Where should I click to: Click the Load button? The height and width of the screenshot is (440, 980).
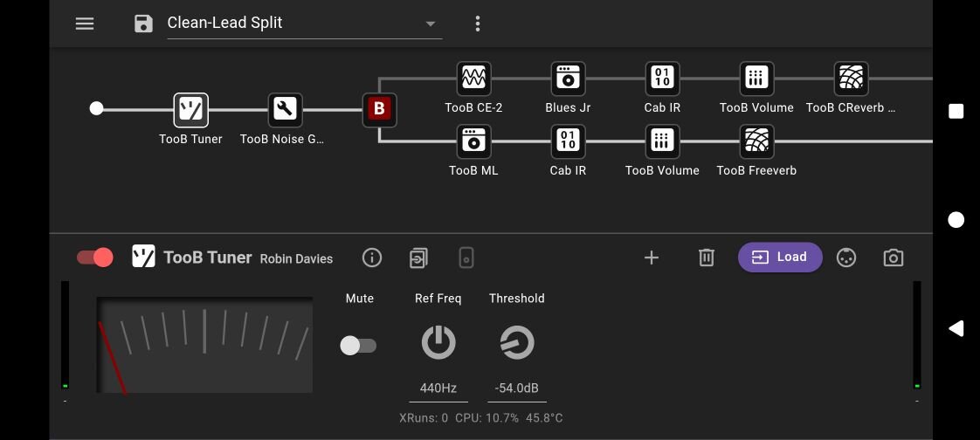[x=780, y=258]
